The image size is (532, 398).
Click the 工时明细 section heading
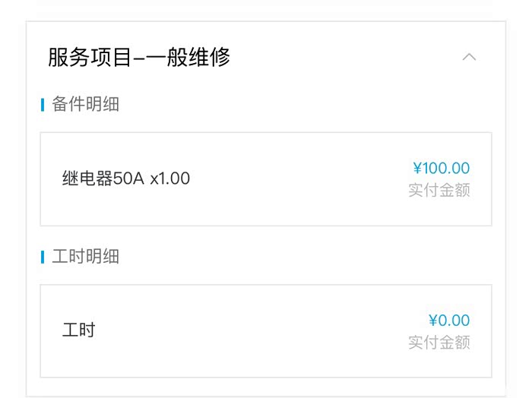click(85, 256)
